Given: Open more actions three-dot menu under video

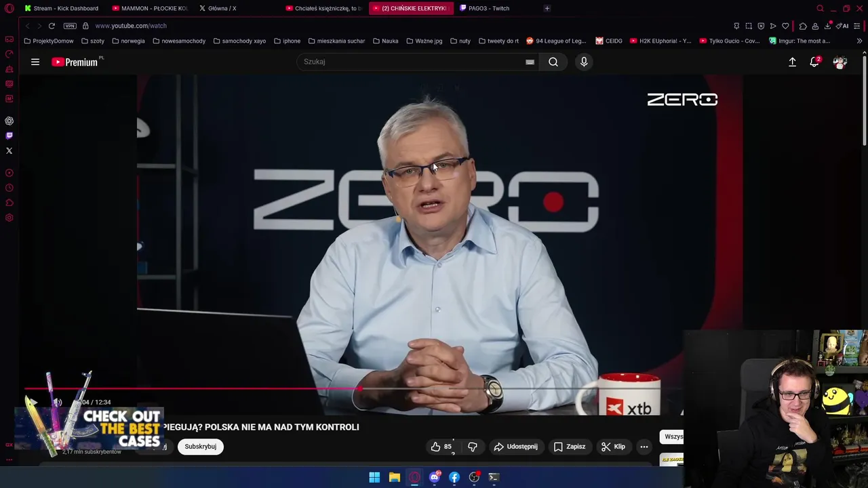Looking at the screenshot, I should 644,447.
